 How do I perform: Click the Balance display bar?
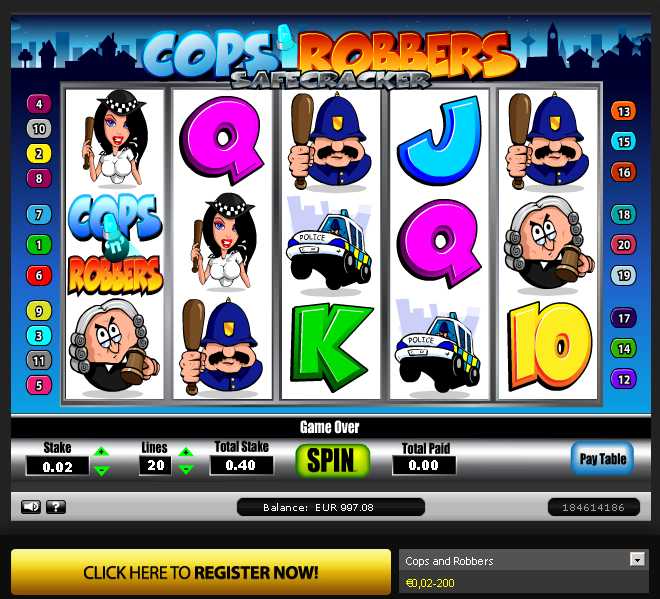(331, 507)
